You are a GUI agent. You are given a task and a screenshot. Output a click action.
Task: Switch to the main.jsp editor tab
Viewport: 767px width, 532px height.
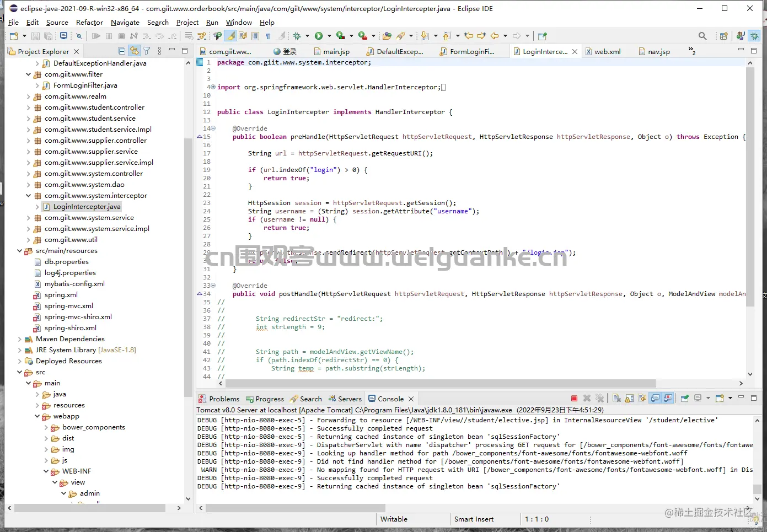[331, 51]
